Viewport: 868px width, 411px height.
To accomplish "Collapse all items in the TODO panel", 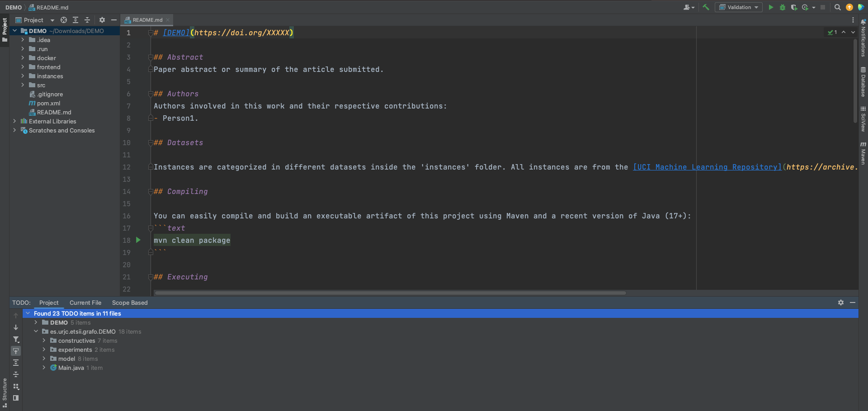I will (16, 374).
